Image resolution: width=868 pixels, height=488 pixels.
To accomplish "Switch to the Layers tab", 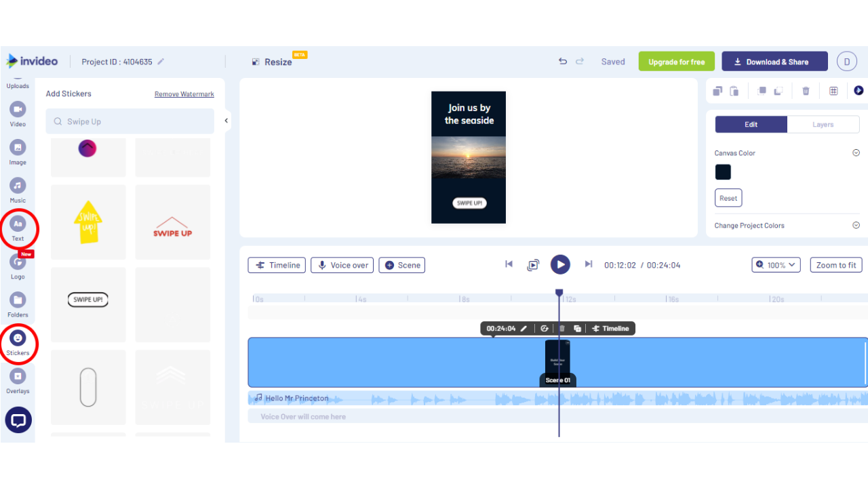I will coord(823,125).
